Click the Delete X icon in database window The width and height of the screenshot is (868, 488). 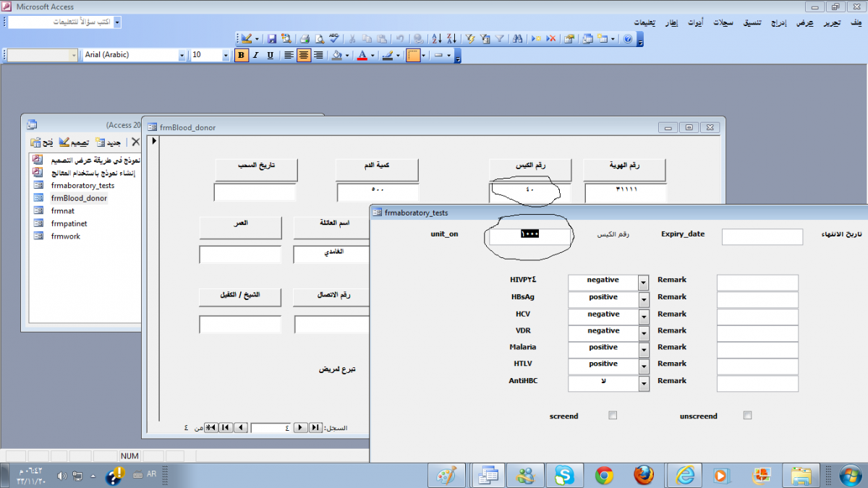[135, 142]
